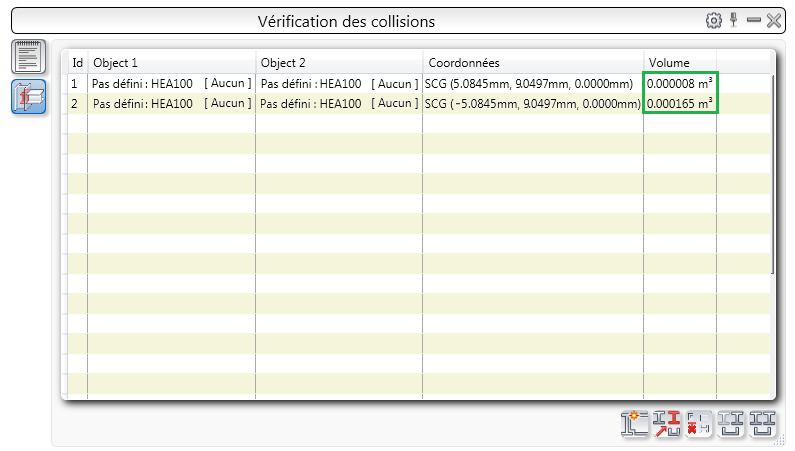Sort table by Id column header
795x451 pixels.
click(77, 63)
